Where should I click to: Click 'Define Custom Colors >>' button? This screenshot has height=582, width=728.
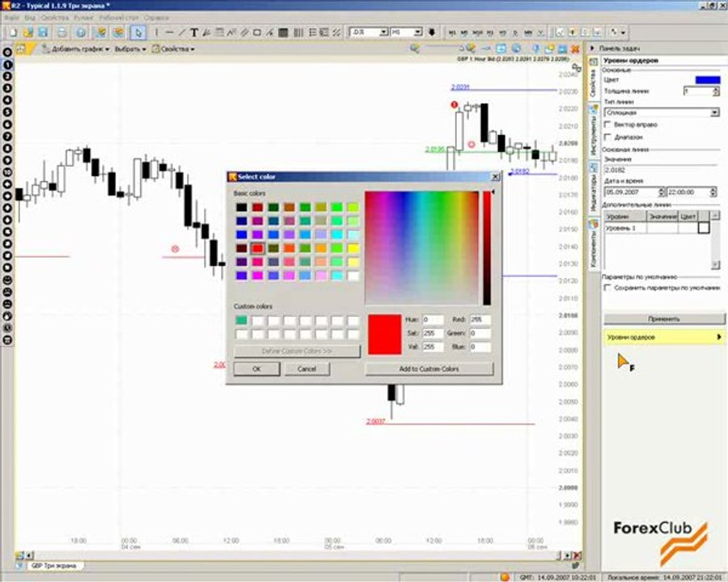[x=297, y=351]
